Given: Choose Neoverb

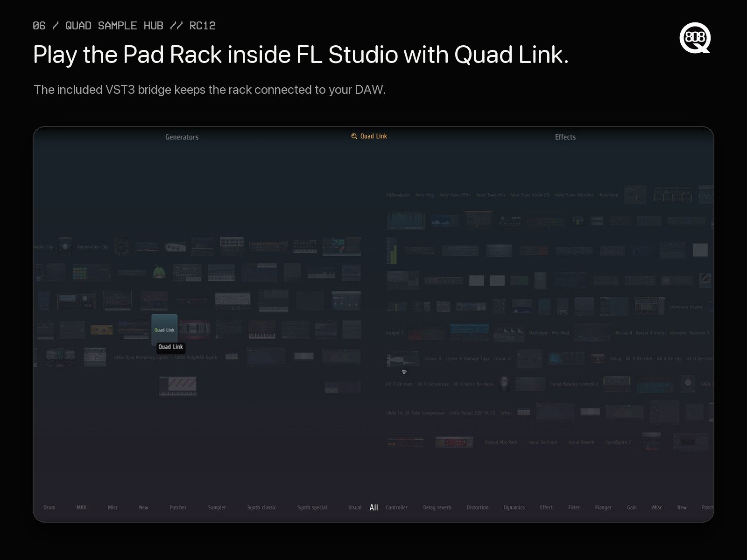Looking at the screenshot, I should [678, 333].
